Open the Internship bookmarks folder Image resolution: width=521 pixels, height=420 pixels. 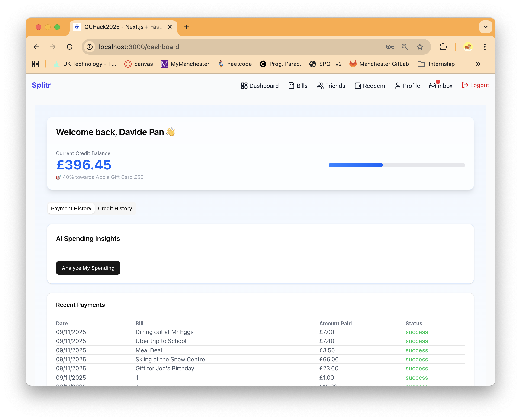click(436, 64)
